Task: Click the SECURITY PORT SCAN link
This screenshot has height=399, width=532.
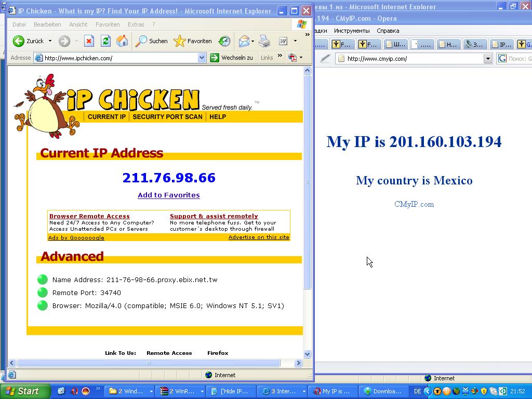Action: click(x=167, y=117)
